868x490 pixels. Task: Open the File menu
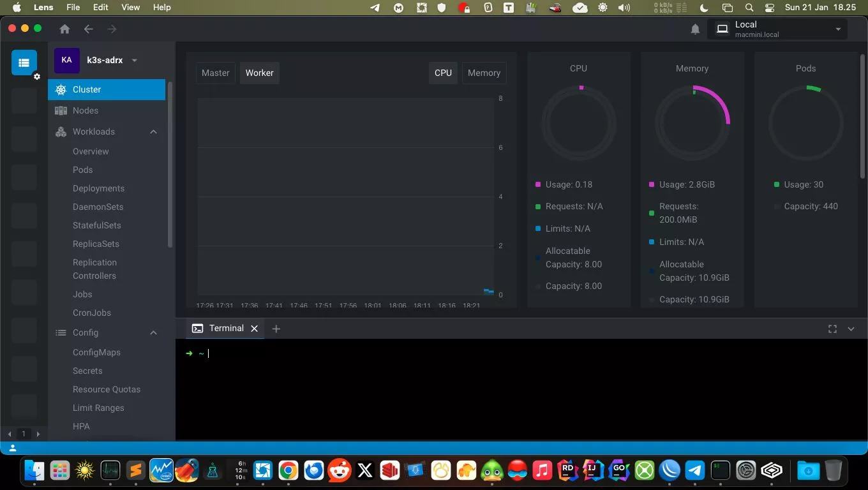pyautogui.click(x=73, y=8)
